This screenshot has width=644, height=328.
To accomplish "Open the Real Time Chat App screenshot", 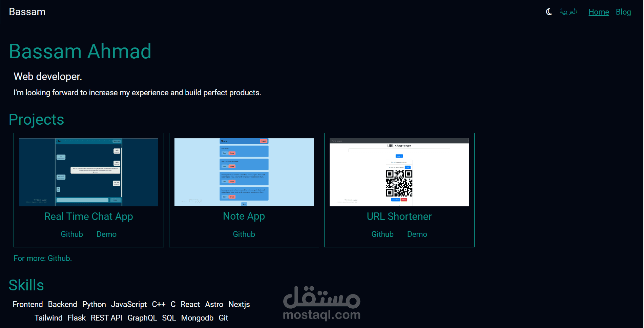I will pyautogui.click(x=88, y=172).
